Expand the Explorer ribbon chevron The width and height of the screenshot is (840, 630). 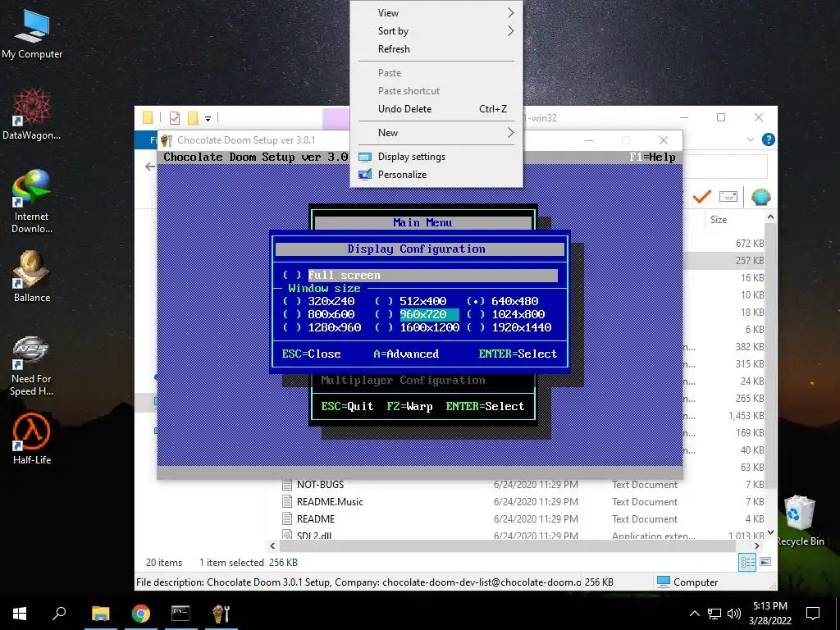tap(750, 139)
